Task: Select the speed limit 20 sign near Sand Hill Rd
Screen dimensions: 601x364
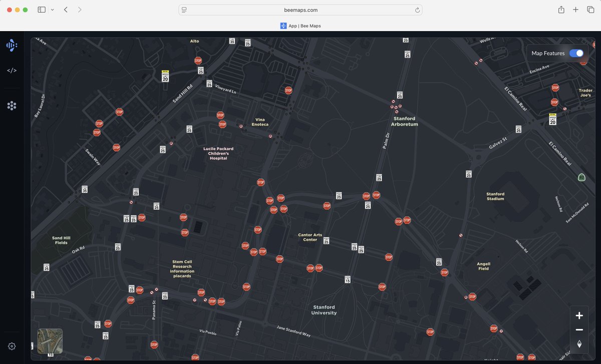Action: point(165,76)
